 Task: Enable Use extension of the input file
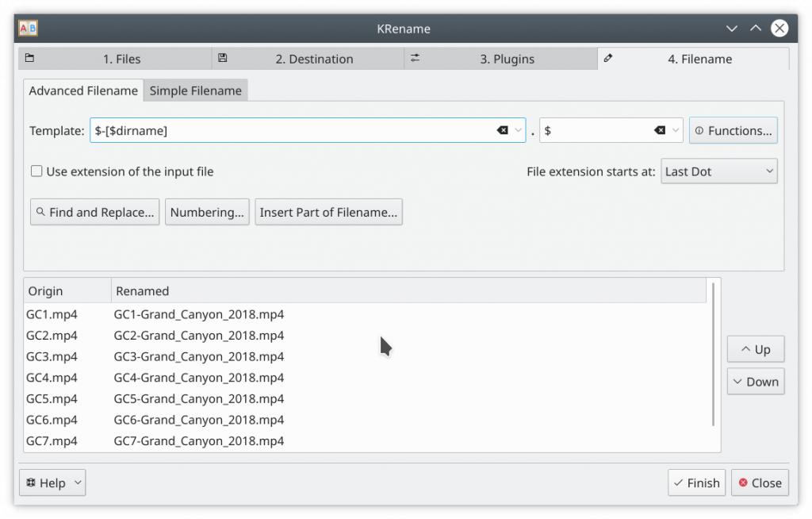[36, 171]
